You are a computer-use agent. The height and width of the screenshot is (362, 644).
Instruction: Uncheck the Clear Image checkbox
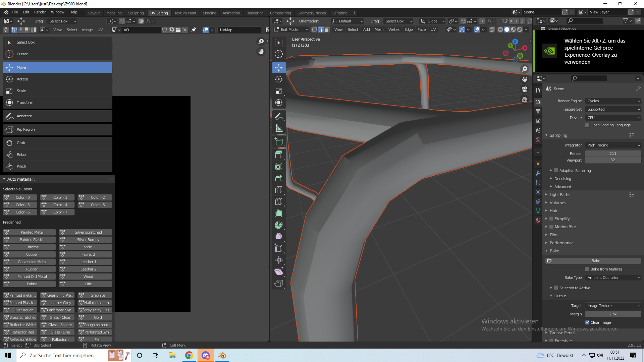pyautogui.click(x=587, y=322)
